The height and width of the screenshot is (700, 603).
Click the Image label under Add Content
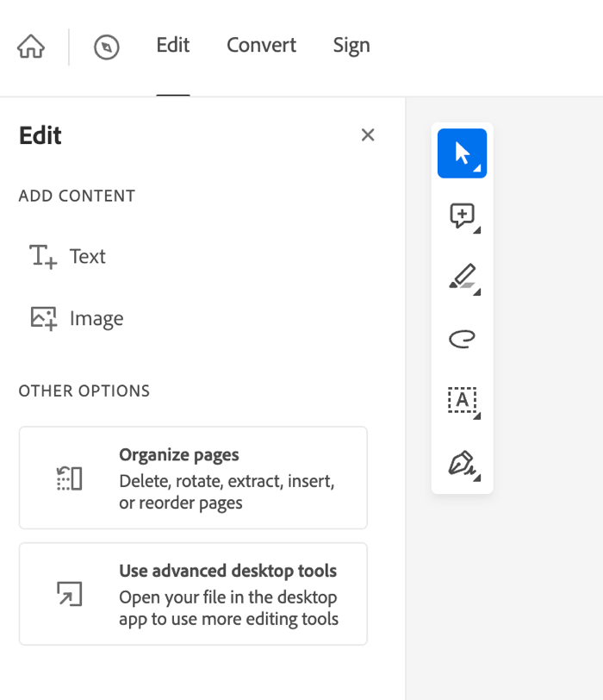[96, 319]
